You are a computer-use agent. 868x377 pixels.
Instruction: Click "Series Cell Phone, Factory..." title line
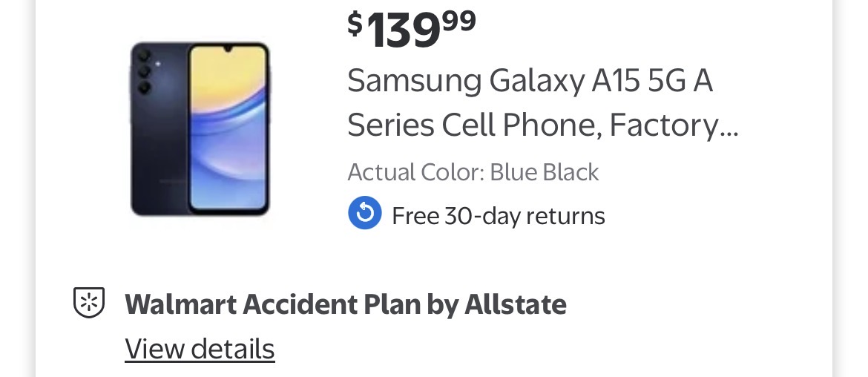(x=542, y=125)
